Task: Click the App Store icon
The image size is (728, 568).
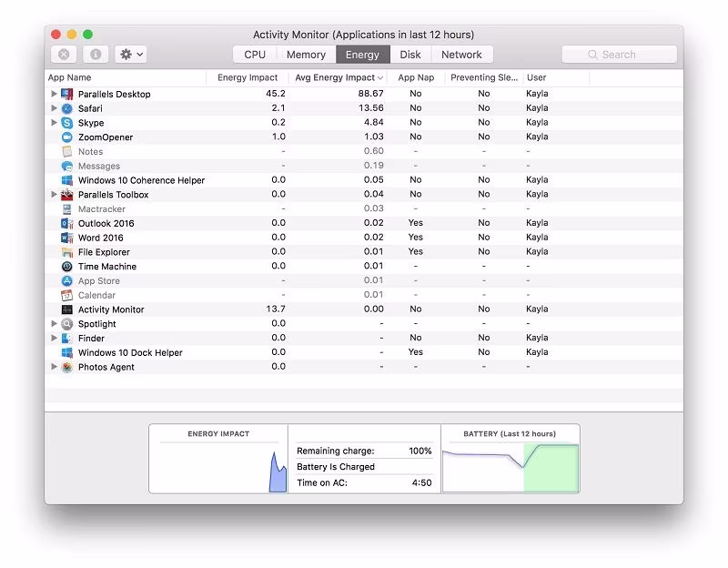Action: click(x=66, y=280)
